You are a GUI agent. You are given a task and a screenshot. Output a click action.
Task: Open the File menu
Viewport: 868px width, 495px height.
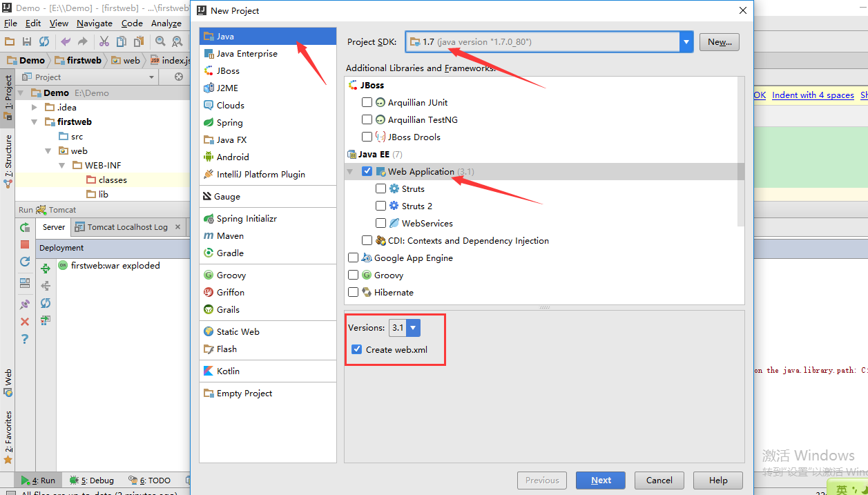click(10, 23)
